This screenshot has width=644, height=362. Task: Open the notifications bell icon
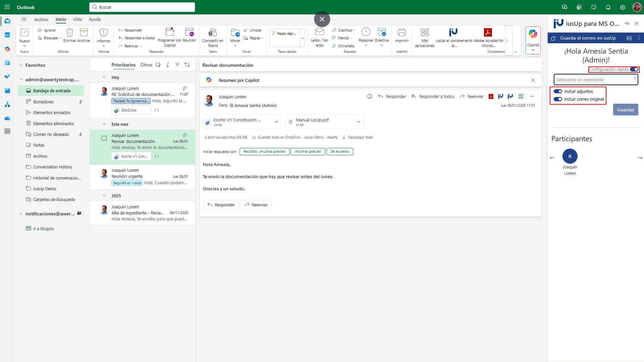point(608,7)
